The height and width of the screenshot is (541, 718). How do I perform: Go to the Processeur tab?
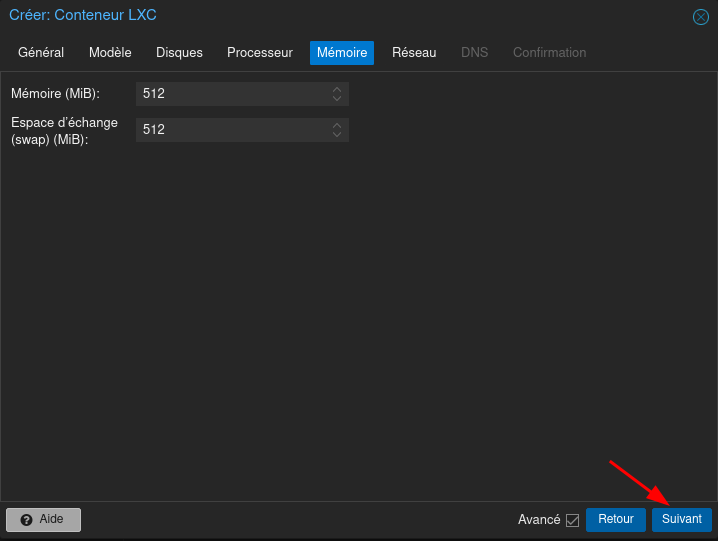pyautogui.click(x=260, y=53)
